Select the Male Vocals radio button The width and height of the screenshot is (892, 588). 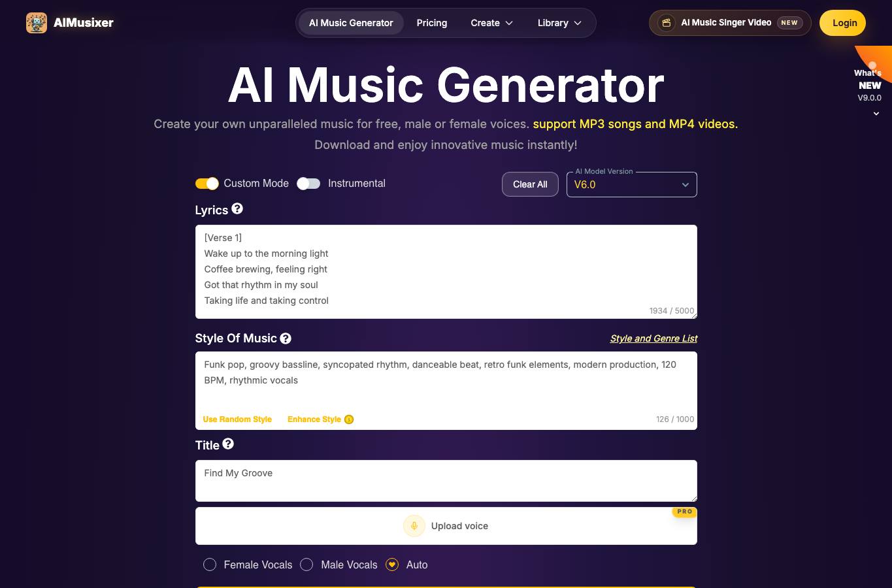pos(306,564)
